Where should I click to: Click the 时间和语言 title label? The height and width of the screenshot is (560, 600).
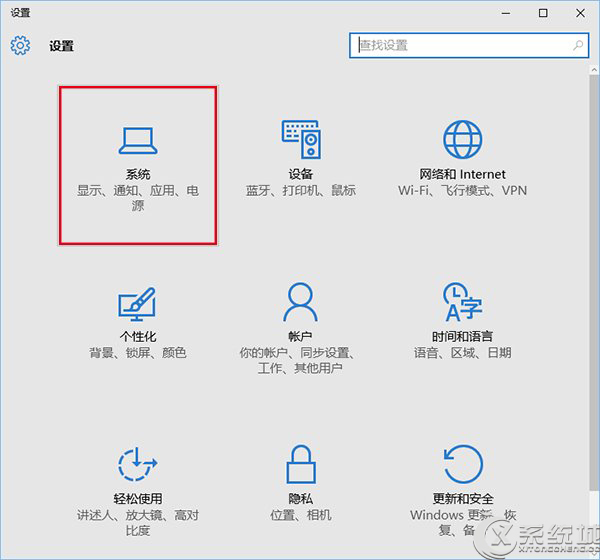[462, 336]
